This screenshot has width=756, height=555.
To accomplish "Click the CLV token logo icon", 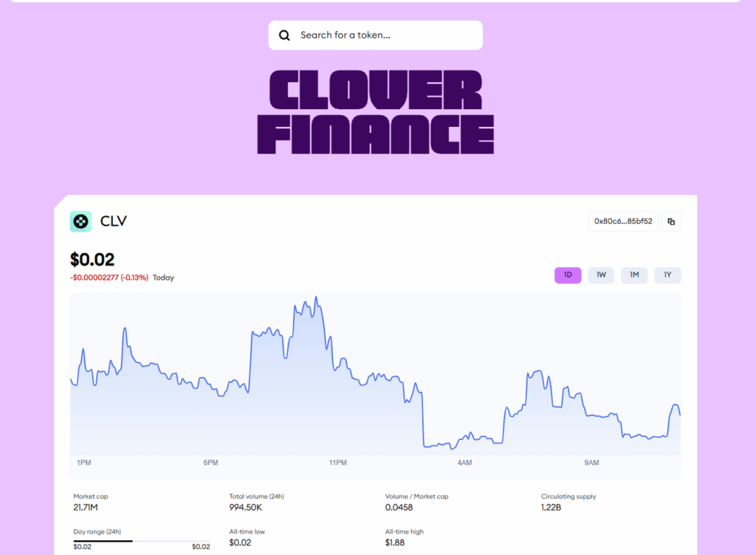I will pyautogui.click(x=80, y=221).
